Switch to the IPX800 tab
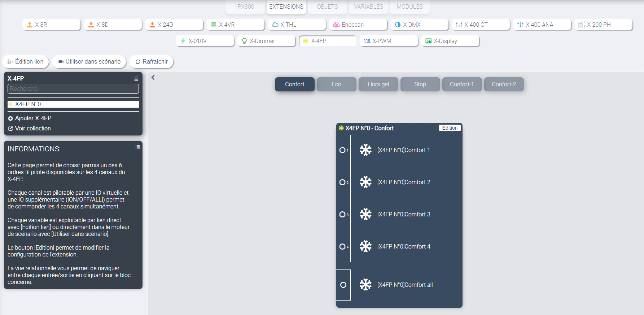This screenshot has width=644, height=315. coord(245,7)
